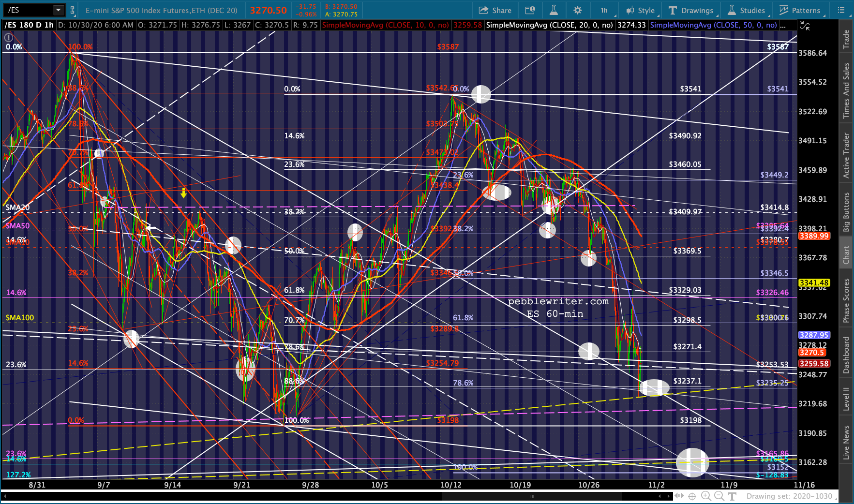Screen dimensions: 854x504
Task: Click the list menu icon at the toolbar's far right
Action: point(841,10)
